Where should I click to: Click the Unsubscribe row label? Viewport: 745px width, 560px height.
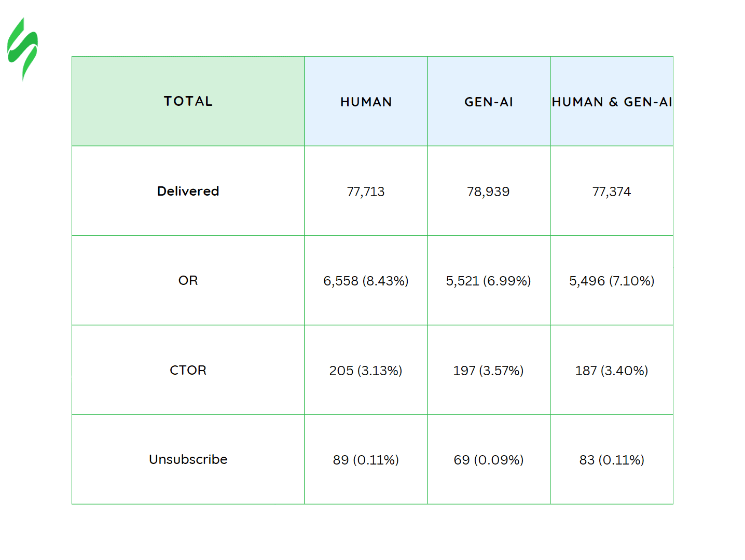(188, 459)
